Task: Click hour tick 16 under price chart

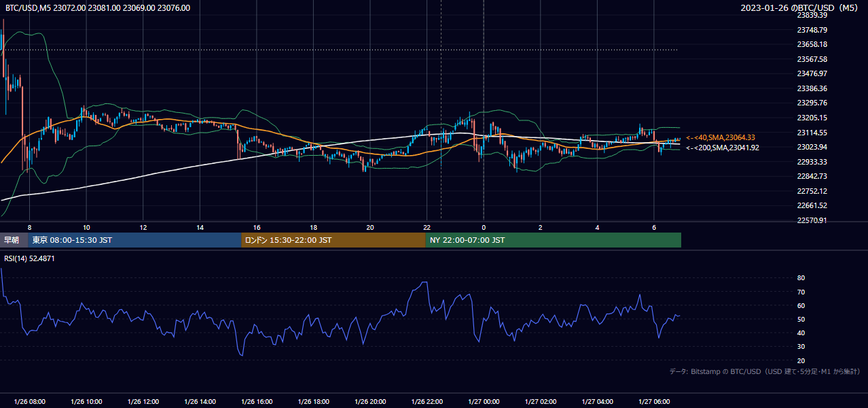Action: click(x=257, y=227)
